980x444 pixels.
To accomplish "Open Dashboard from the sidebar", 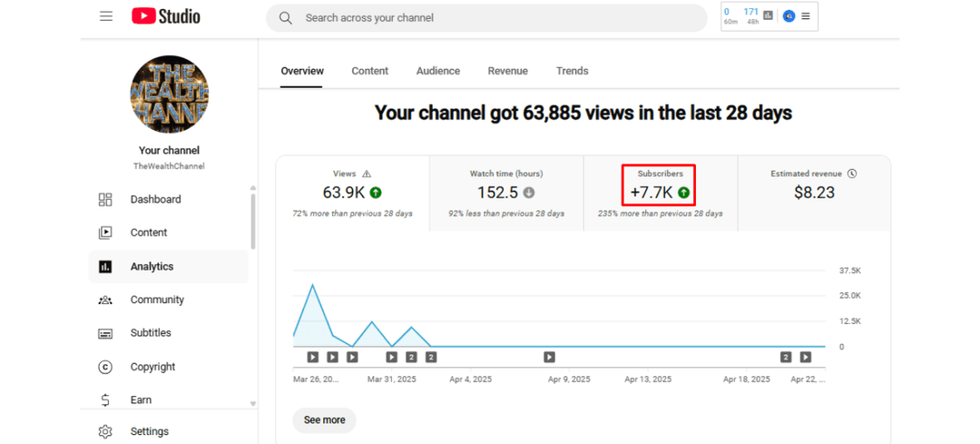I will [155, 200].
